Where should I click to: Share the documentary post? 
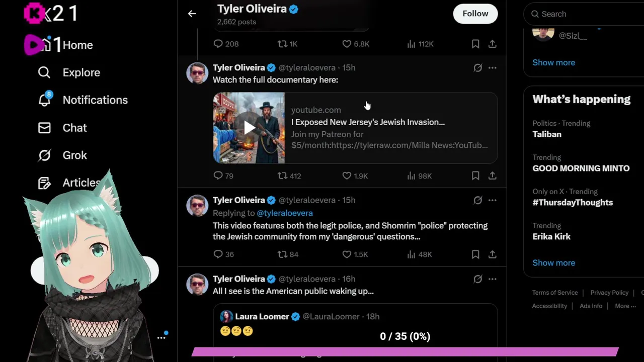pos(492,175)
